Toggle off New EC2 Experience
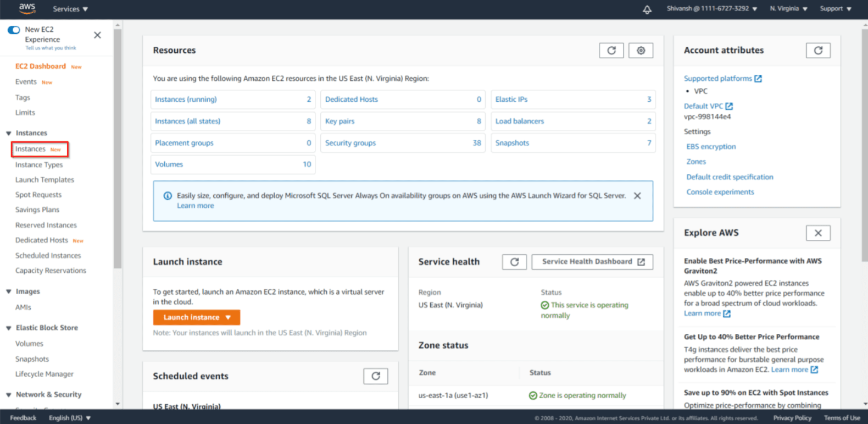The height and width of the screenshot is (424, 868). click(14, 30)
